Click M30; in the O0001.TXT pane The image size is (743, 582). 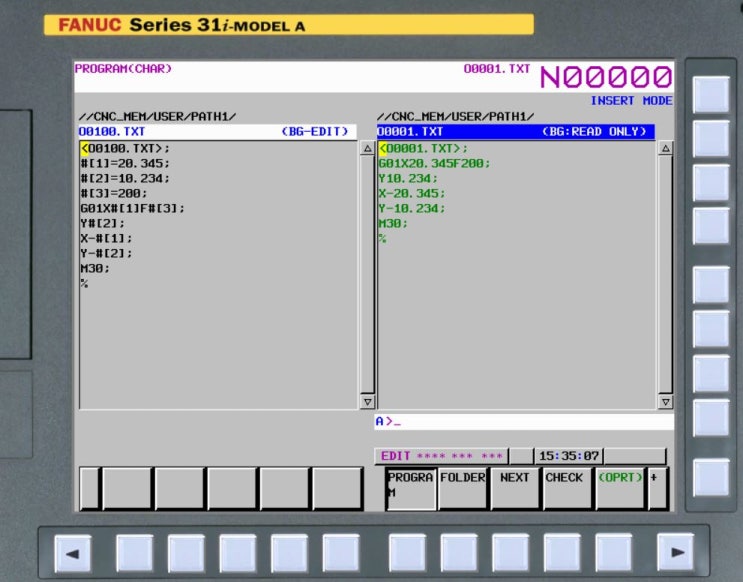tap(393, 223)
